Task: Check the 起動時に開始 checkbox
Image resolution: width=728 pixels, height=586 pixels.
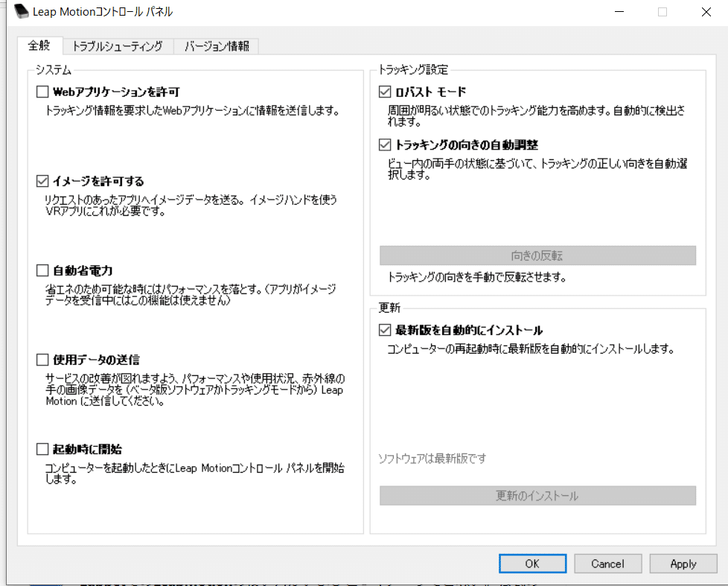Action: pos(42,449)
